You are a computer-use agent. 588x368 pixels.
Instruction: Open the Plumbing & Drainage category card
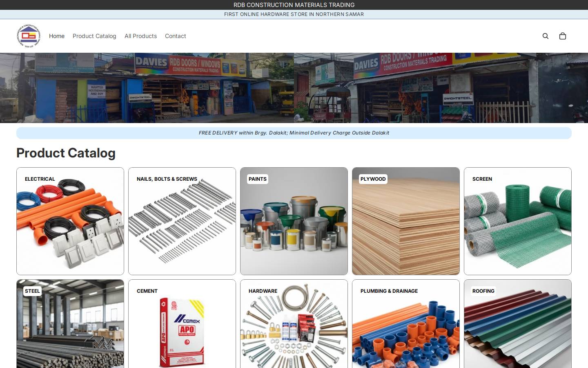(x=406, y=324)
